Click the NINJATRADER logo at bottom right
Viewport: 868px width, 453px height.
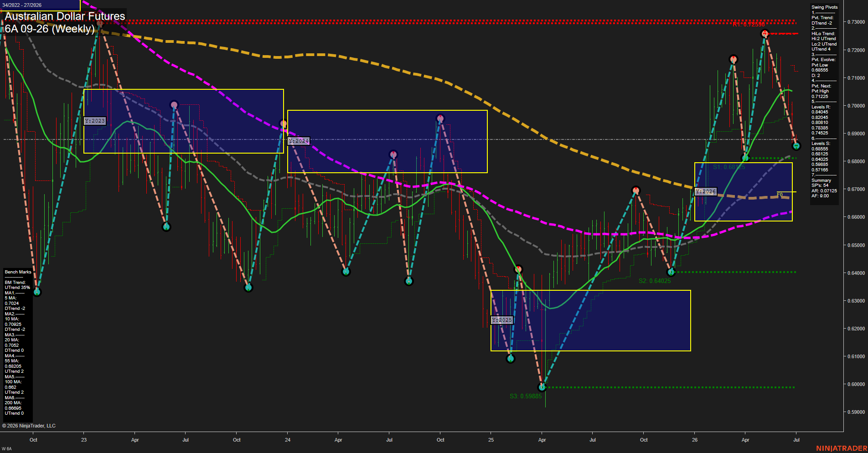[x=842, y=448]
